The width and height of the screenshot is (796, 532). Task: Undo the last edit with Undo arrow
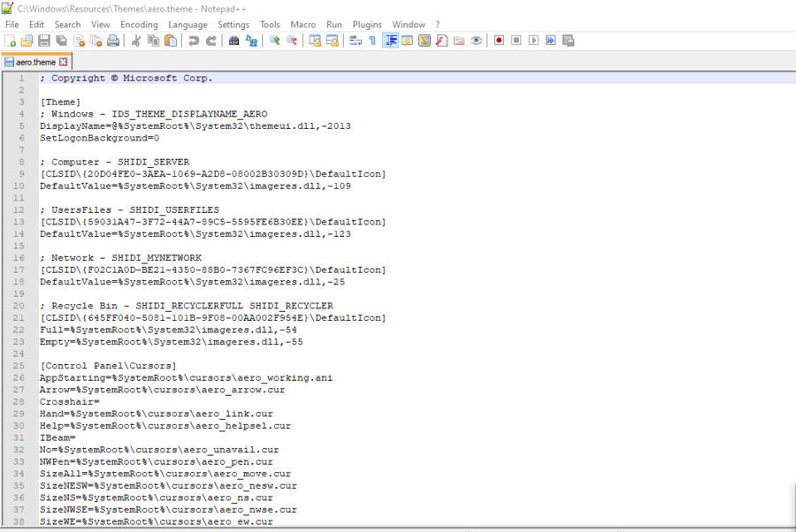pos(194,41)
